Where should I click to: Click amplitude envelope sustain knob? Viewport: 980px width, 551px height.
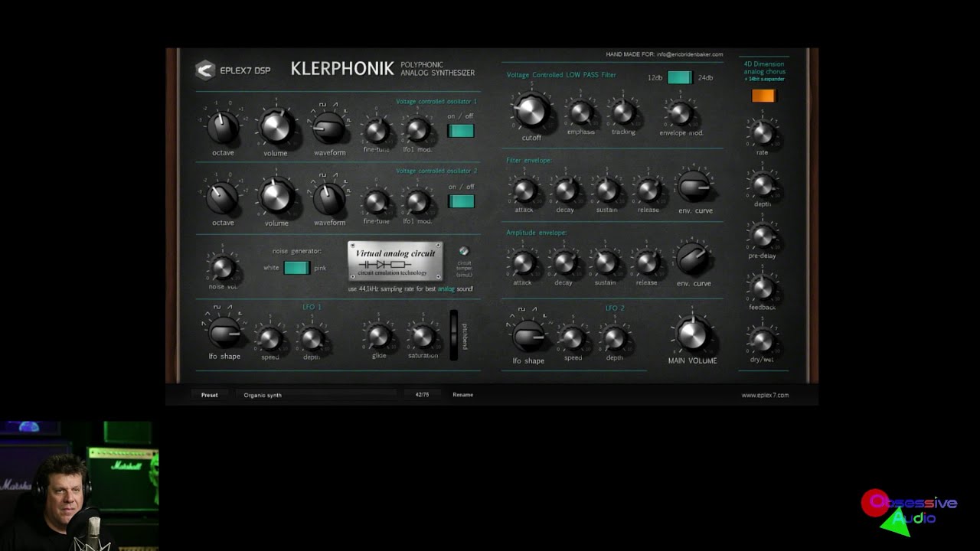coord(606,262)
